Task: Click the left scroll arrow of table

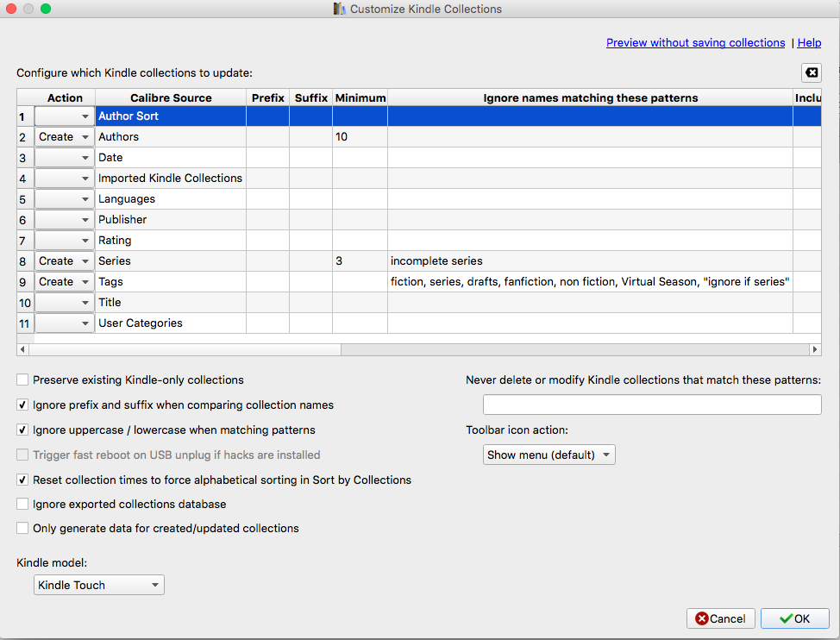Action: click(x=22, y=349)
